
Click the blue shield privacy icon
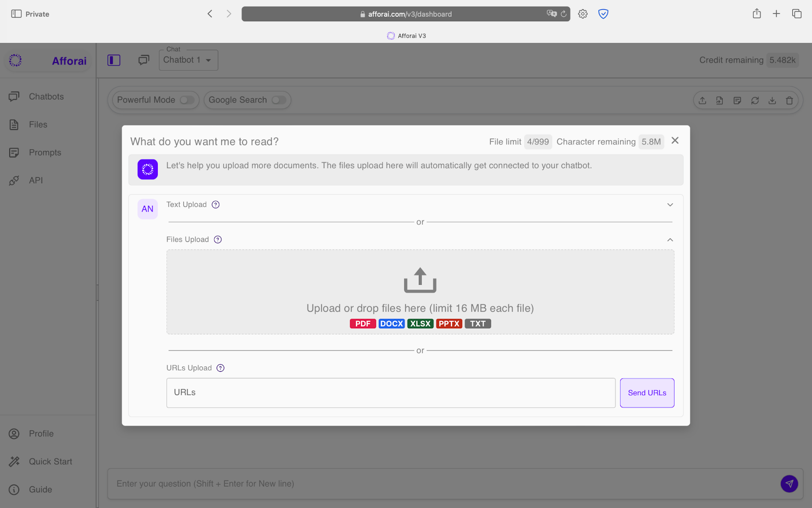[603, 14]
